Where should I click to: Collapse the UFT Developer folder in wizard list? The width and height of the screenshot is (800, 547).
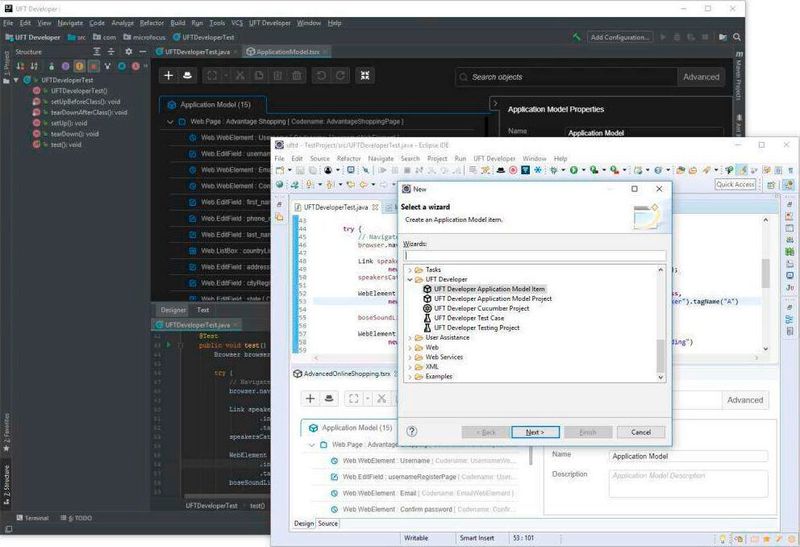point(410,280)
